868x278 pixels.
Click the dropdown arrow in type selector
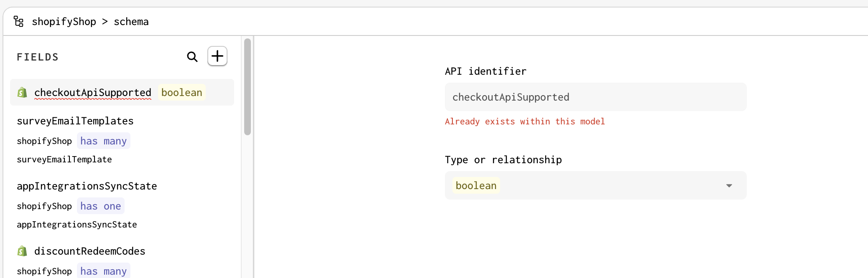[729, 186]
